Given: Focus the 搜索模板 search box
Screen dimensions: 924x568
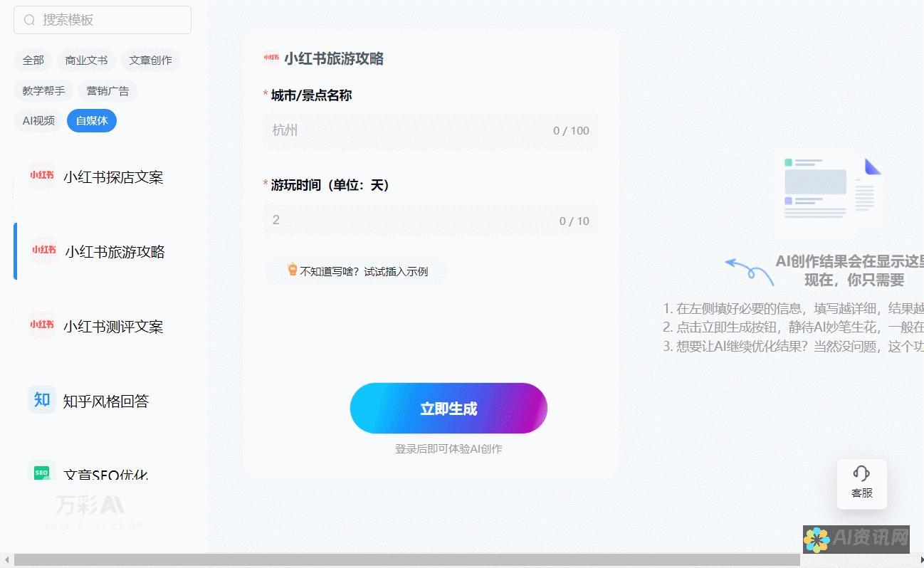Looking at the screenshot, I should [x=103, y=20].
